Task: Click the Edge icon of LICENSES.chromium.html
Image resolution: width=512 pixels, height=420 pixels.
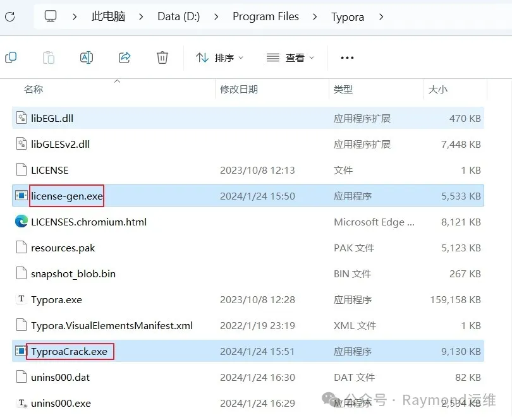Action: click(x=21, y=221)
